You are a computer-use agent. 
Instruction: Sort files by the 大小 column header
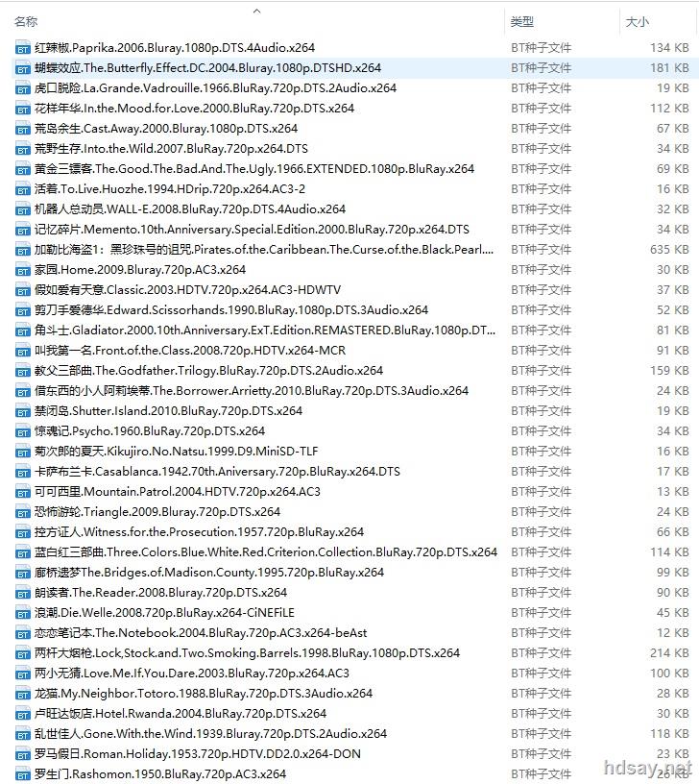pyautogui.click(x=637, y=21)
